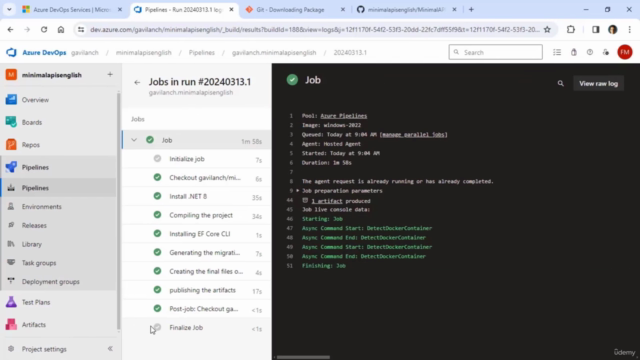Click 20240313.1 in the breadcrumb
The image size is (640, 360).
350,53
